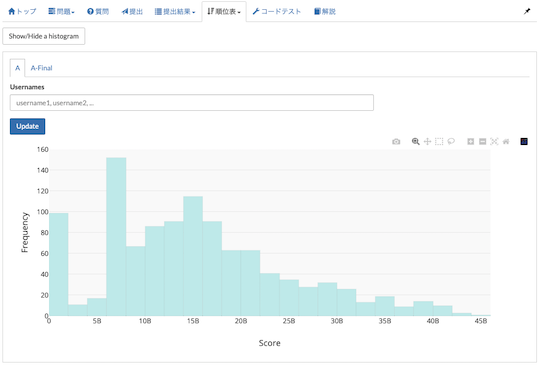Click the 45B x-axis tick label

[481, 321]
